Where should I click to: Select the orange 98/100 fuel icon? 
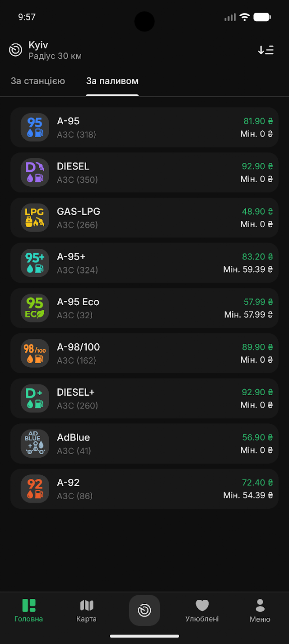(35, 353)
